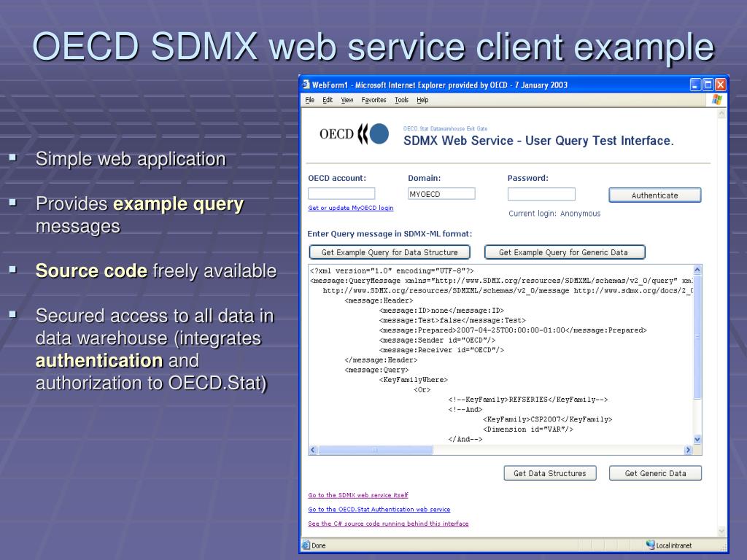
Task: Click the Authenticate button
Action: coord(654,195)
